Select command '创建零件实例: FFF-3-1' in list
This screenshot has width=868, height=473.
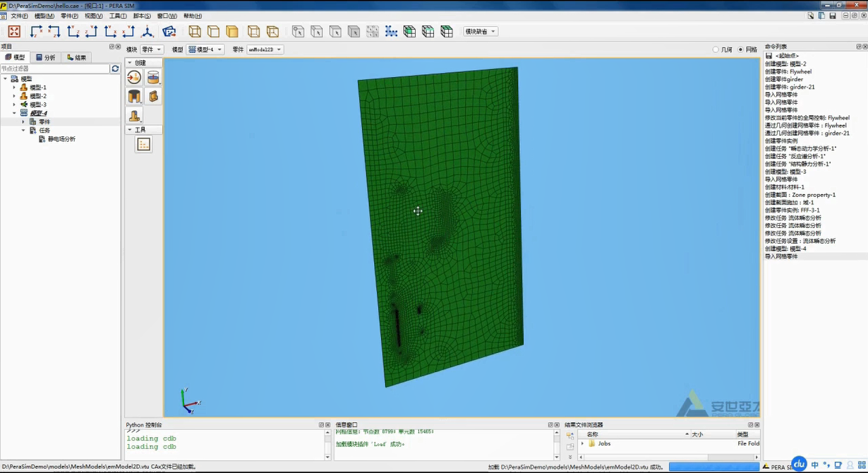tap(792, 210)
